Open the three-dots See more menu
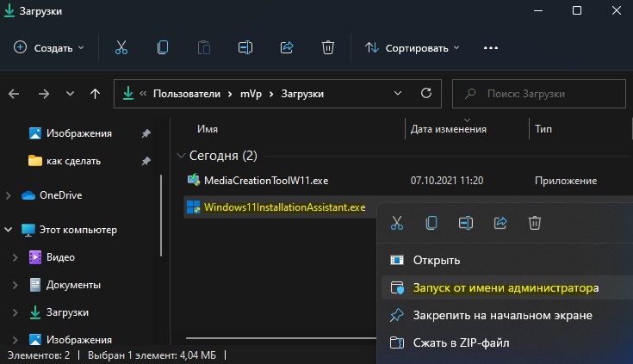 coord(491,48)
